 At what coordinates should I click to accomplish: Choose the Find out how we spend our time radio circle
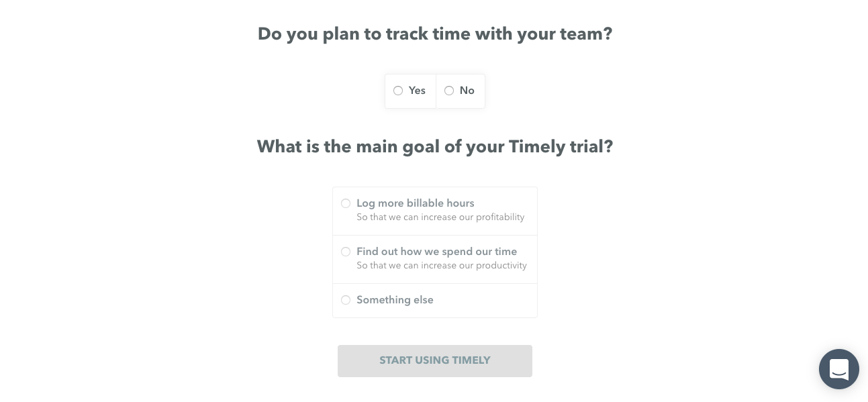346,252
